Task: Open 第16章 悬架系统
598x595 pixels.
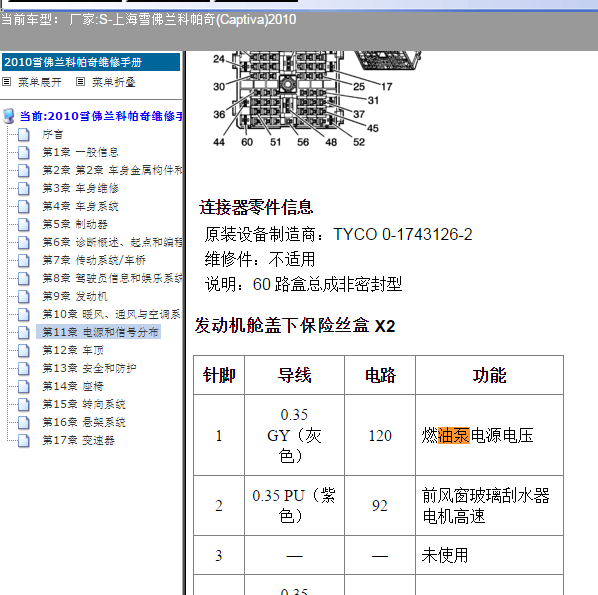Action: [84, 422]
